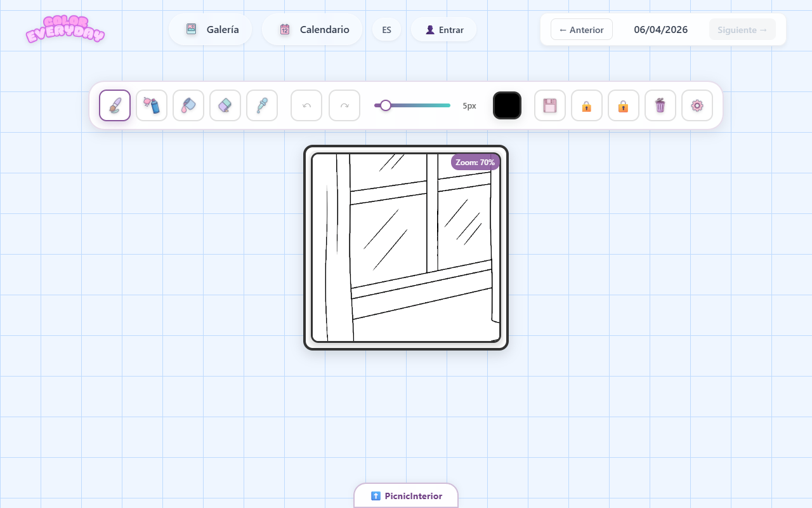Pick the eyedropper color picker tool
Image resolution: width=812 pixels, height=508 pixels.
tap(262, 105)
